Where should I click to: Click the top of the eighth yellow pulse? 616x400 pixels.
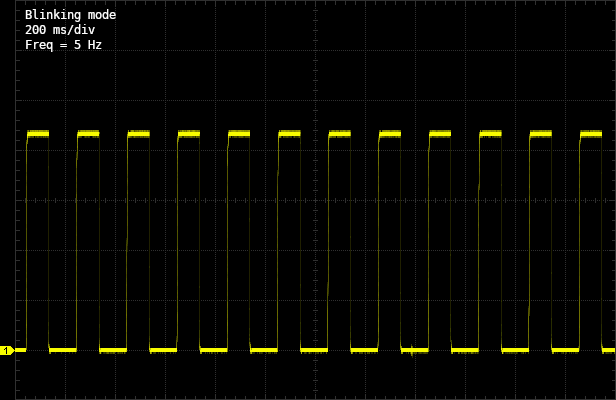[389, 133]
